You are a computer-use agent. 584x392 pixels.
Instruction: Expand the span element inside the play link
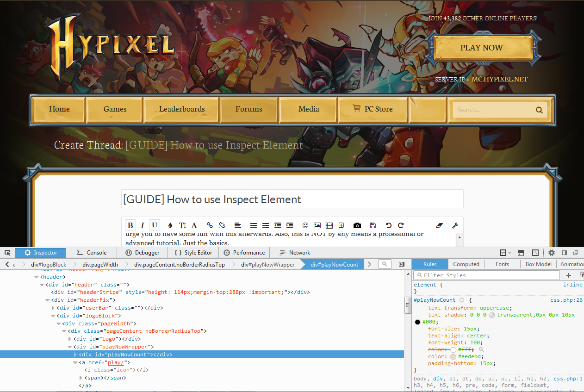click(81, 377)
